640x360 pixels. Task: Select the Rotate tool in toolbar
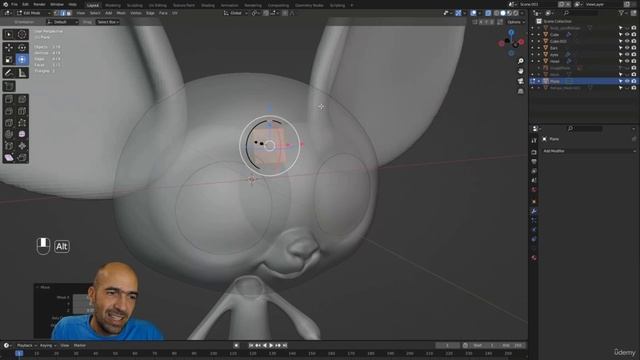click(x=22, y=48)
